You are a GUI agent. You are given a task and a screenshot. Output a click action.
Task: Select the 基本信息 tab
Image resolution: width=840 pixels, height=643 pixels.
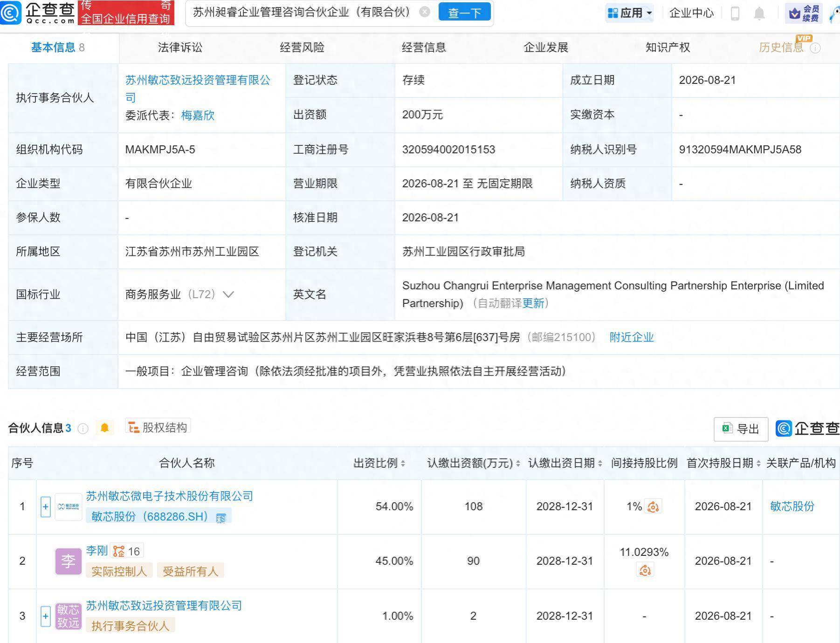click(x=58, y=48)
